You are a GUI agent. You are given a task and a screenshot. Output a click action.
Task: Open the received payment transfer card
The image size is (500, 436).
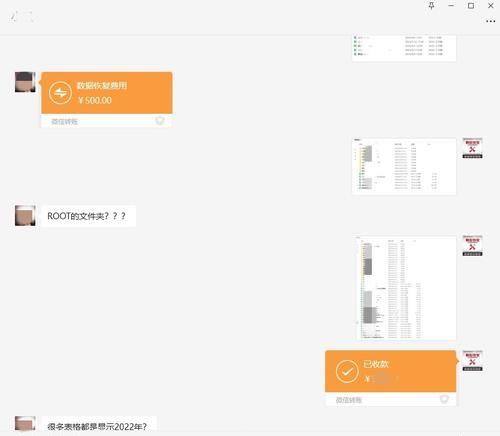coord(391,378)
